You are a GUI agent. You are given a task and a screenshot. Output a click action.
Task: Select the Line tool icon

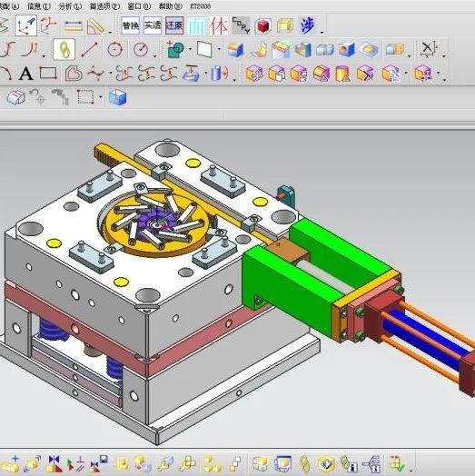click(89, 49)
